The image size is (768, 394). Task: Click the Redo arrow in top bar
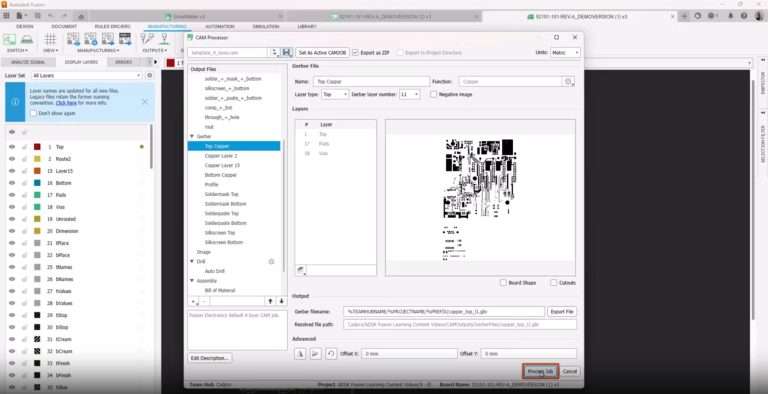[65, 16]
